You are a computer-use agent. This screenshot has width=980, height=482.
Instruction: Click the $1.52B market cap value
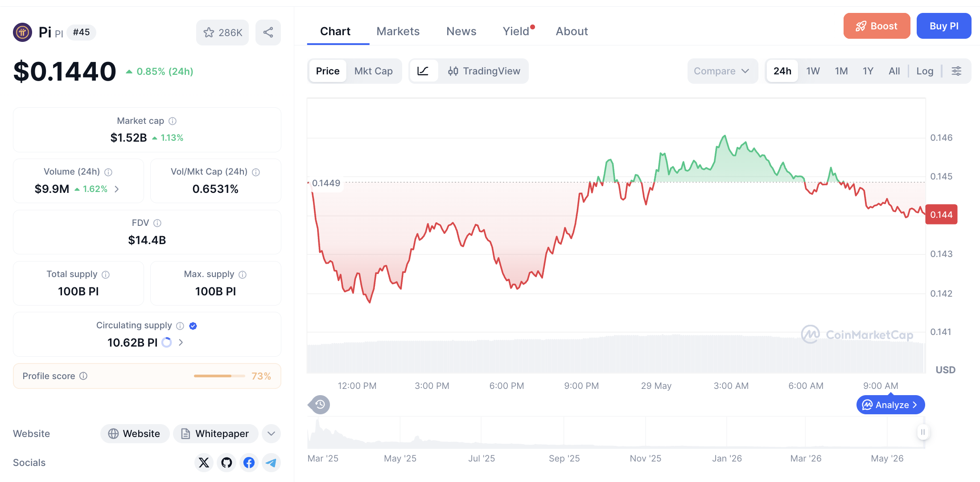pos(128,138)
